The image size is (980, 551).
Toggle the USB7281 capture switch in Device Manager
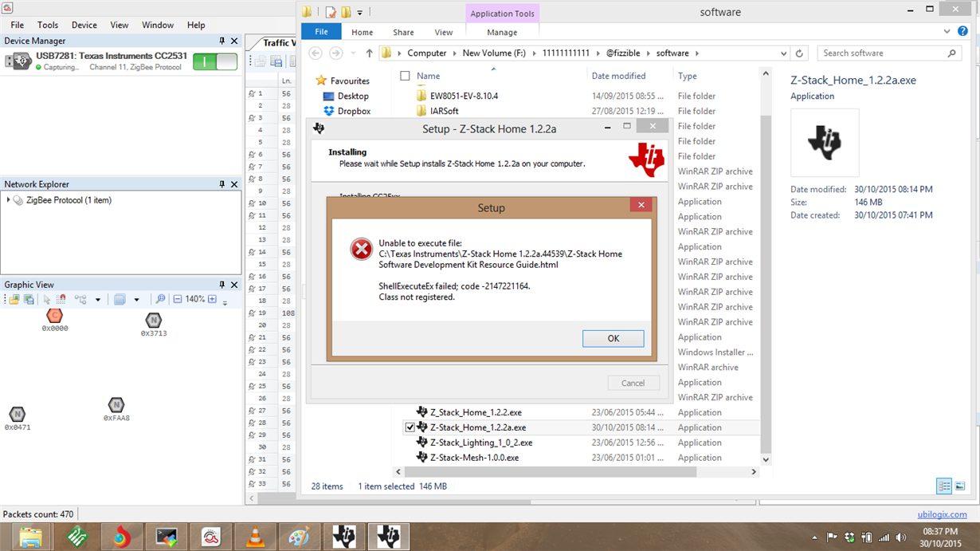point(215,61)
